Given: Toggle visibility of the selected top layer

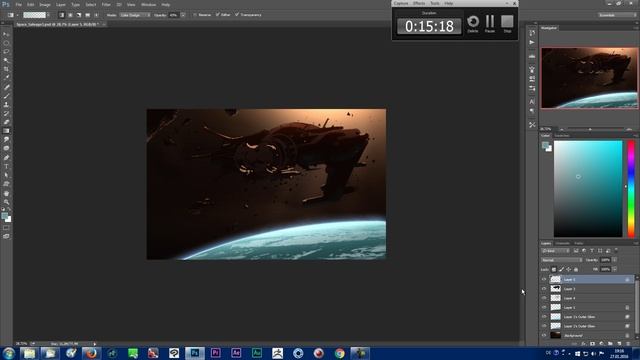Looking at the screenshot, I should point(544,279).
